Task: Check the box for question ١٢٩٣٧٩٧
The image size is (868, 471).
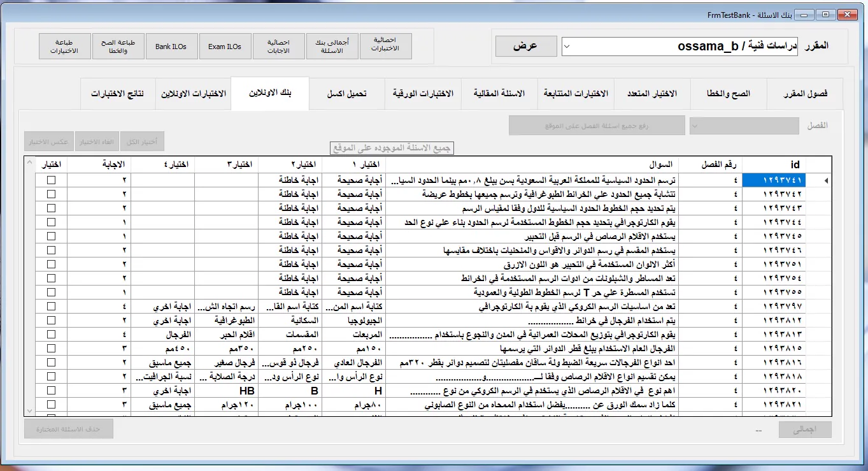Action: [52, 307]
